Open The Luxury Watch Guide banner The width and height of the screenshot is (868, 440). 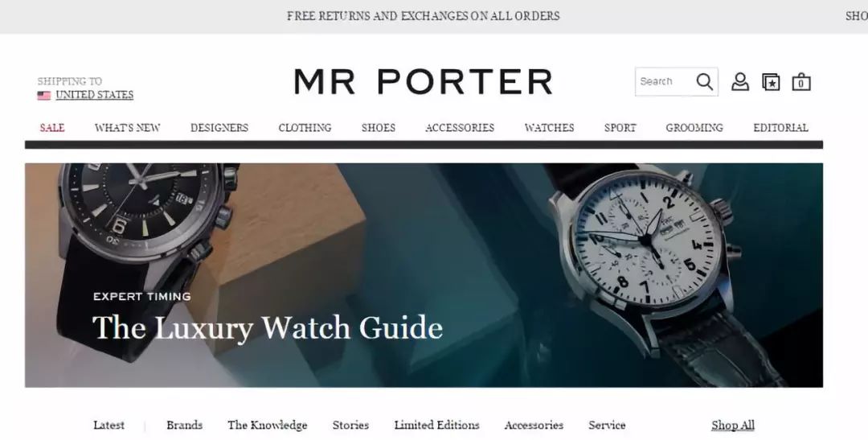coord(424,275)
